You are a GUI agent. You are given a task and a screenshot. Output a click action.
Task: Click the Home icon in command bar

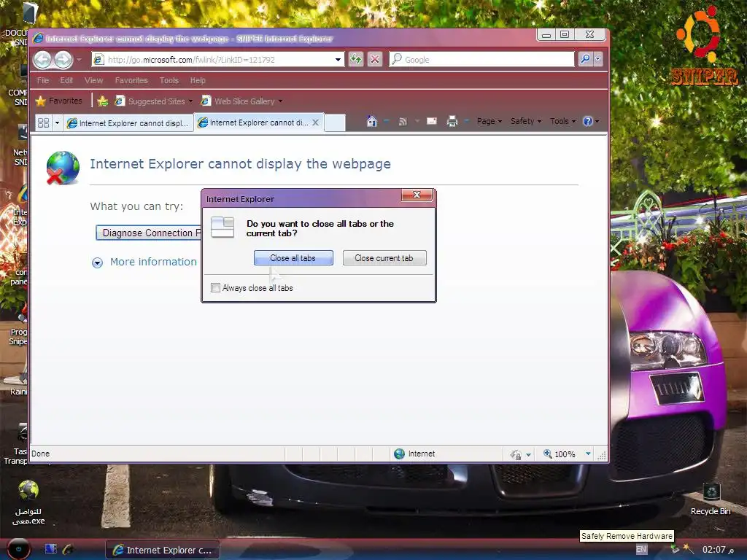pyautogui.click(x=371, y=121)
